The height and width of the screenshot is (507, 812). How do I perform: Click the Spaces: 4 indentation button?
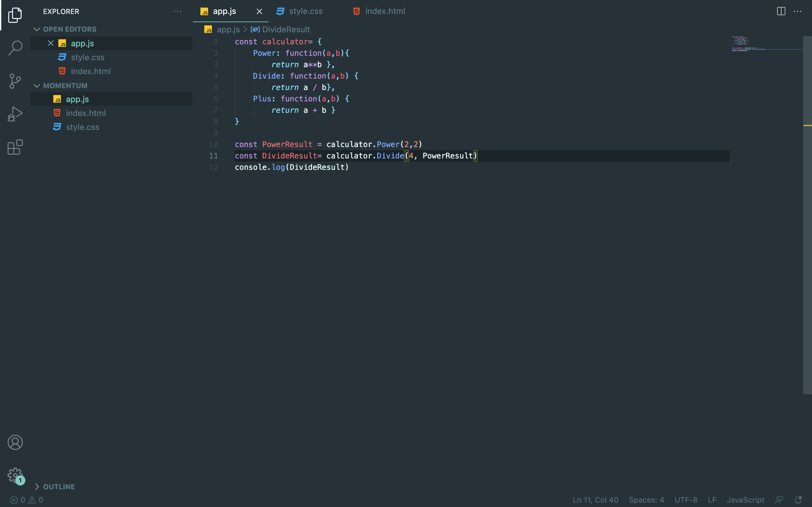pyautogui.click(x=646, y=500)
